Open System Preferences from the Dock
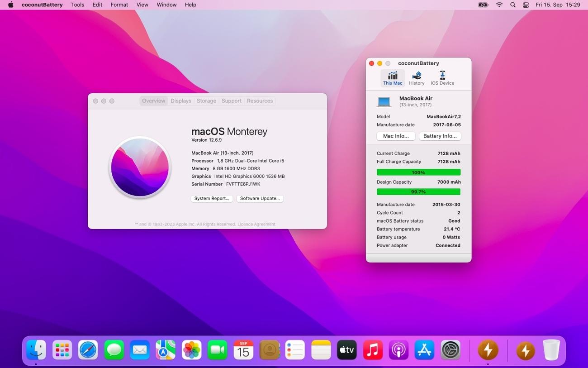This screenshot has height=368, width=588. [x=450, y=350]
